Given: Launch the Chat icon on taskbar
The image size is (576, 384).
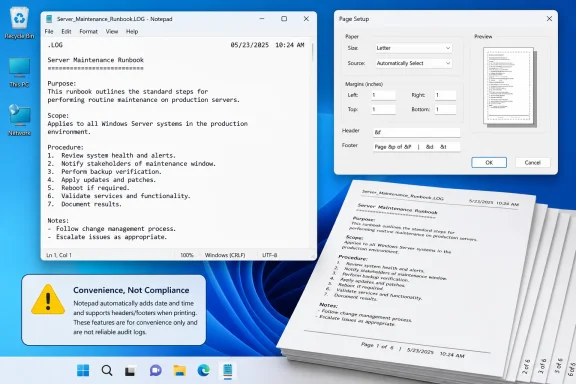Looking at the screenshot, I should pos(155,370).
